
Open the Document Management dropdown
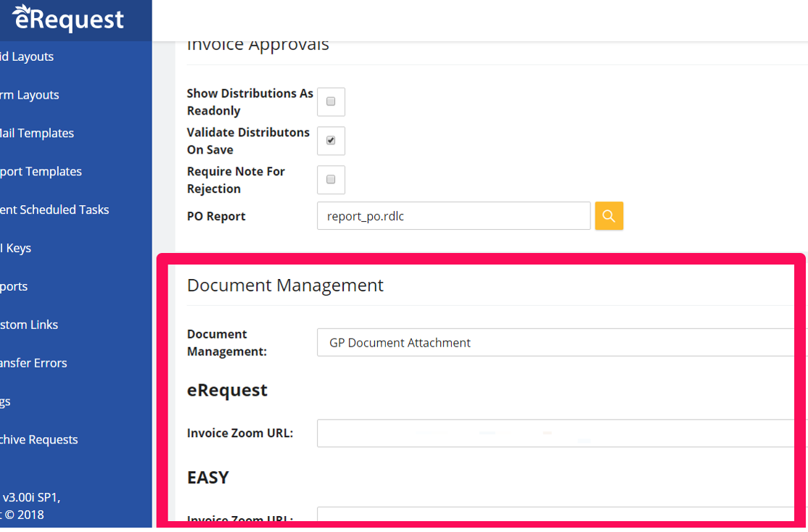coord(558,343)
